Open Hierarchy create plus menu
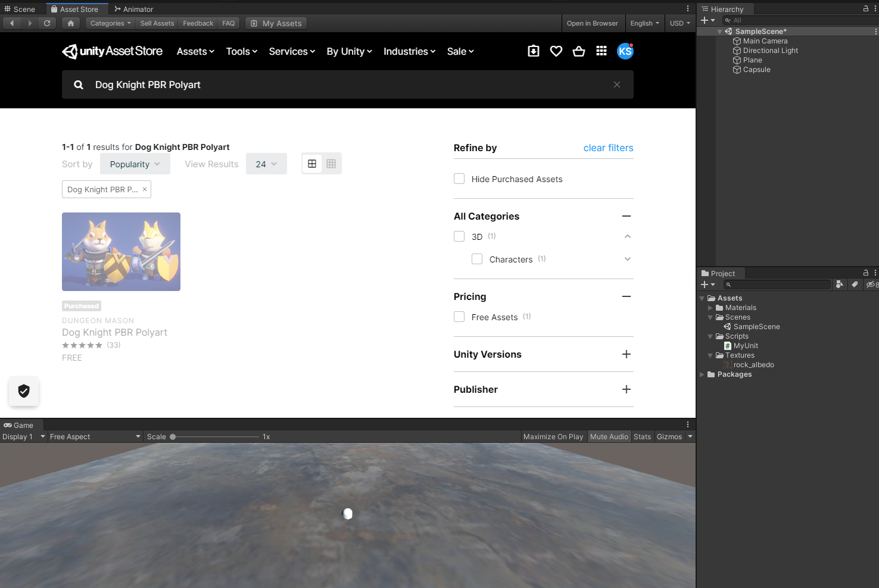The image size is (879, 588). click(x=707, y=20)
